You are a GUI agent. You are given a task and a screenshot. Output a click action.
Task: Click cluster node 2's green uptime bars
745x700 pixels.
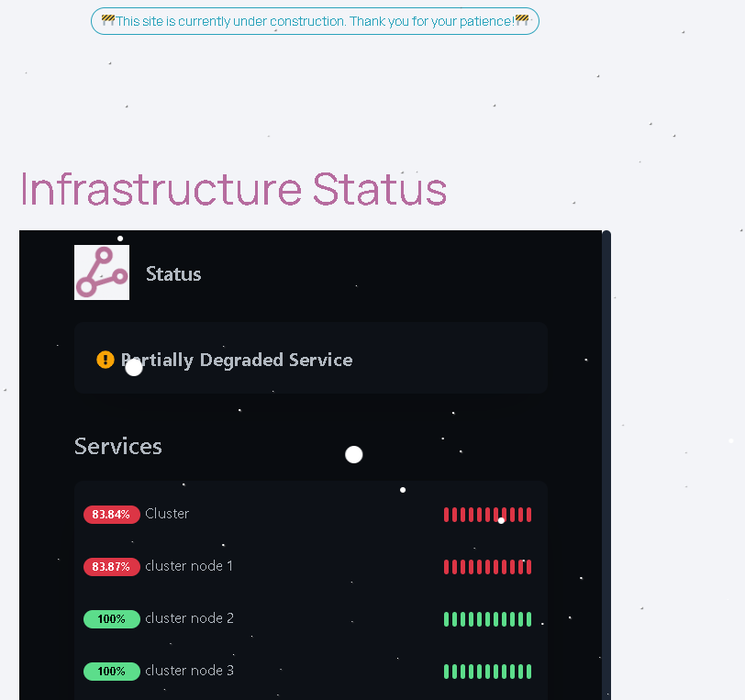tap(487, 619)
